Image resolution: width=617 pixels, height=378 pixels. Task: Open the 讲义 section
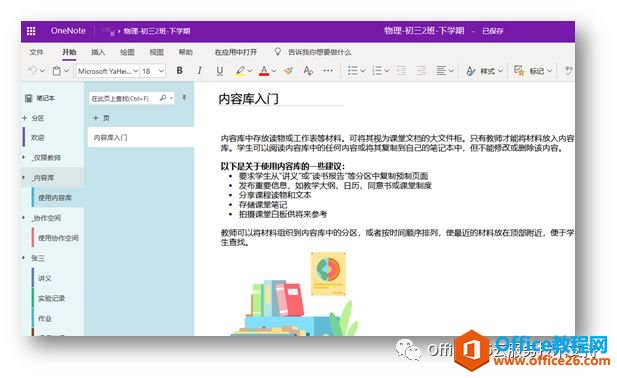45,278
